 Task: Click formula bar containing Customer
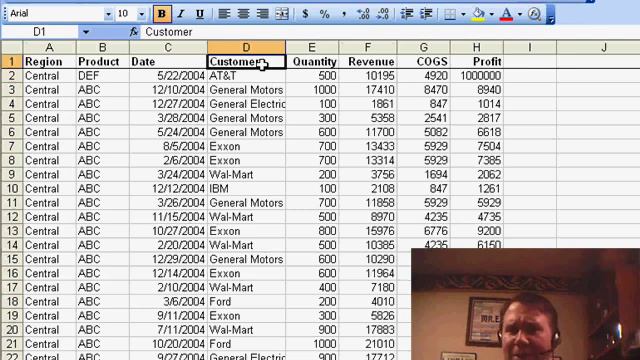point(390,32)
